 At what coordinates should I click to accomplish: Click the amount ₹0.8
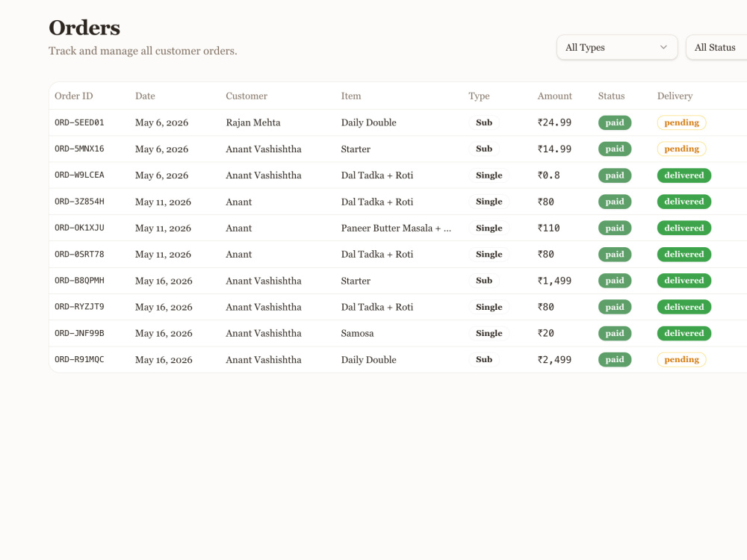549,175
